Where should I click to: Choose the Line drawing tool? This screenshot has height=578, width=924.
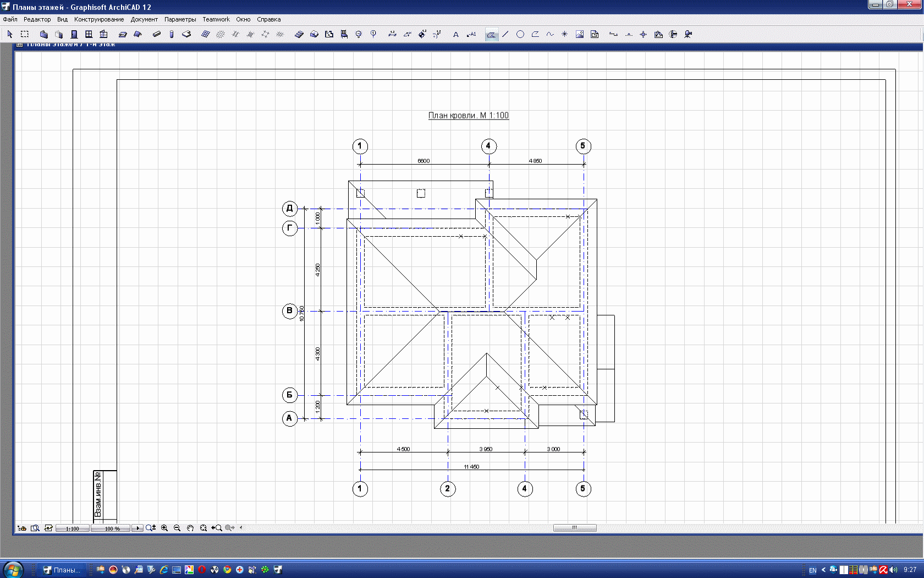tap(505, 34)
